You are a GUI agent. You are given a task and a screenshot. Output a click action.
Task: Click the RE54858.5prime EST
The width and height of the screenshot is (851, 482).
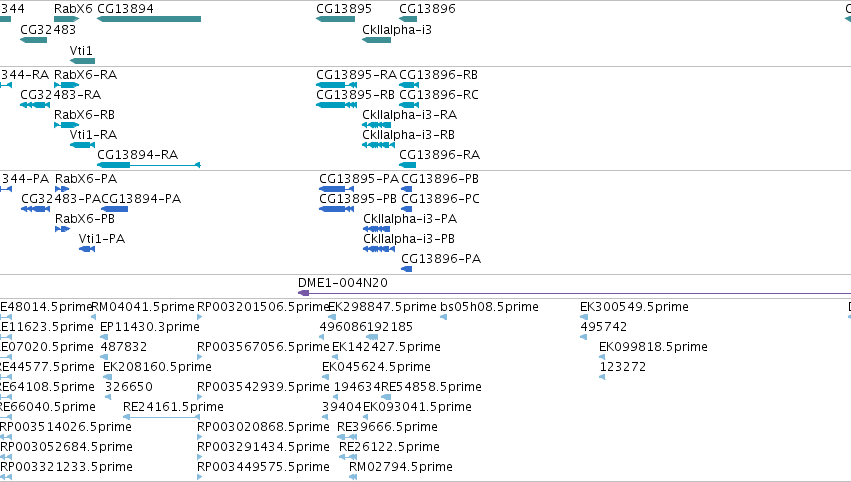click(x=386, y=397)
